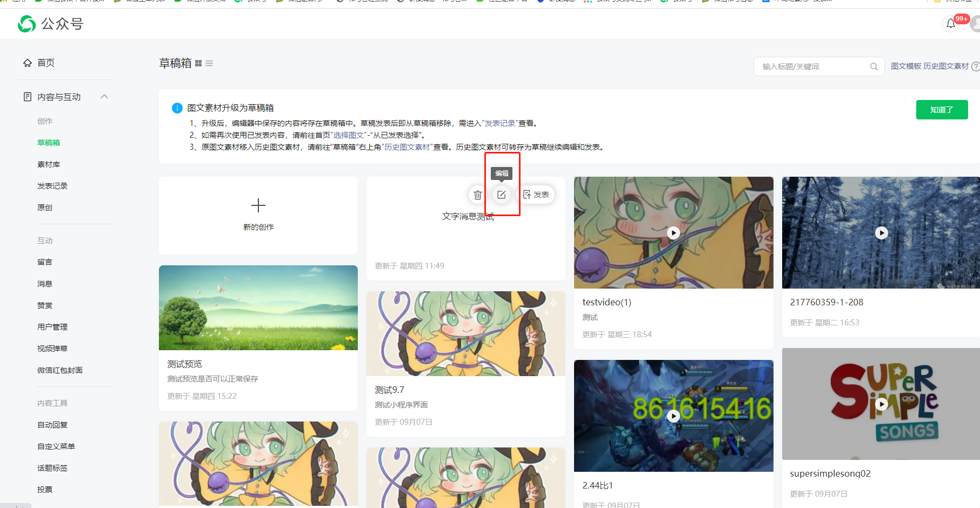Click the 测试9.7 draft title
This screenshot has height=508, width=980.
click(389, 390)
